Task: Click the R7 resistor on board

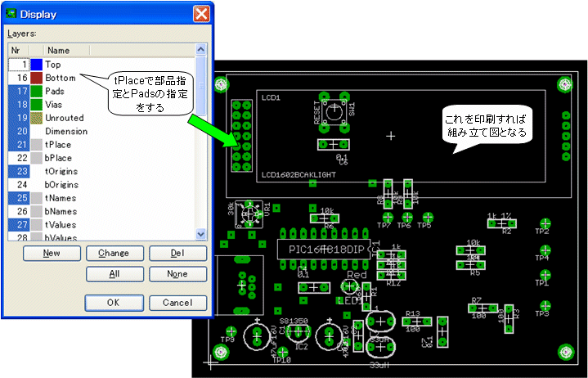Action: 483,308
